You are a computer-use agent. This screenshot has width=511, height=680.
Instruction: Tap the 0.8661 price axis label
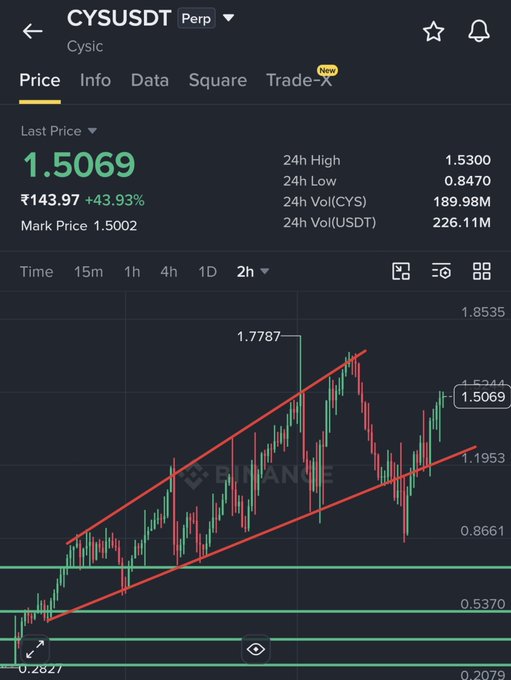click(482, 530)
